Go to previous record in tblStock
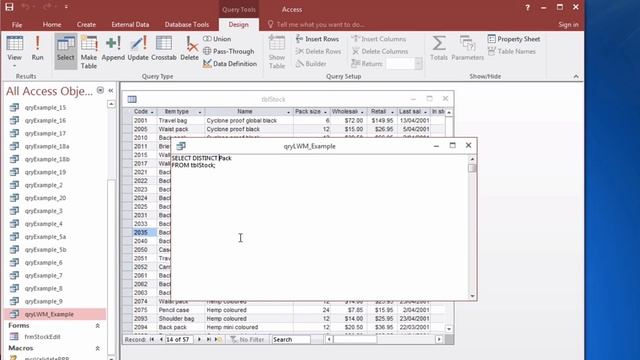Viewport: 640px width, 360px height. pyautogui.click(x=161, y=339)
